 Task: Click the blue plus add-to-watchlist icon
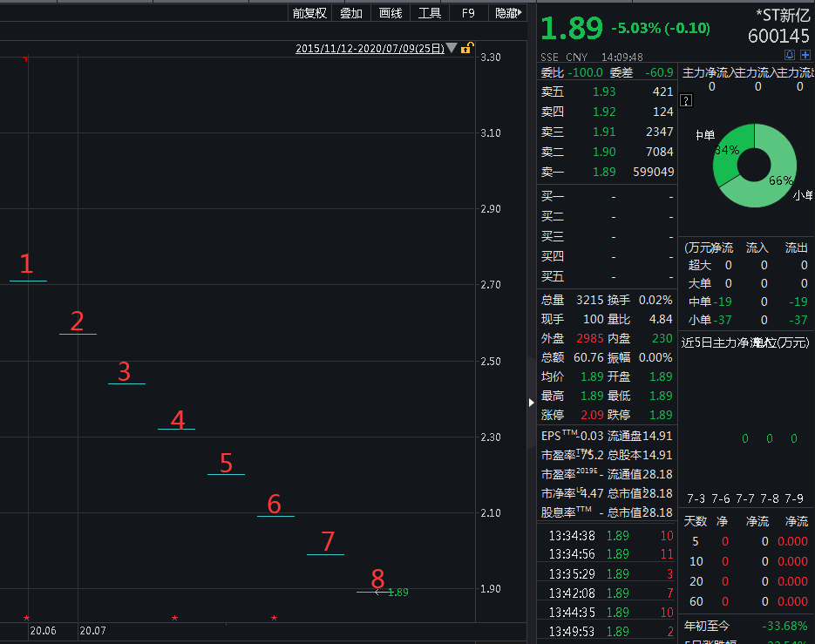(805, 56)
